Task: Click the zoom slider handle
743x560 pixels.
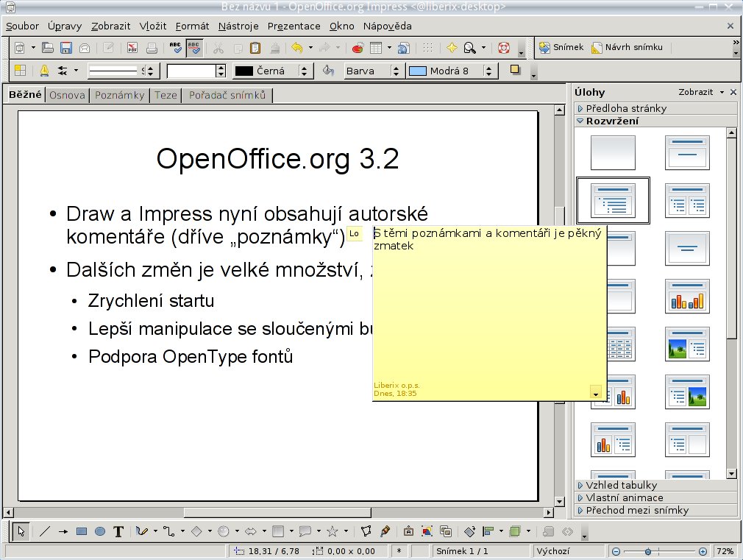Action: click(648, 551)
